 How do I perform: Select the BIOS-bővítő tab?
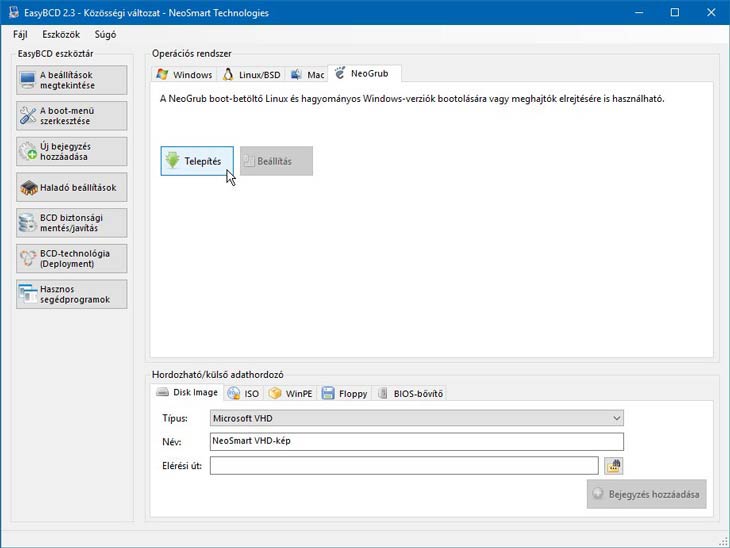(x=411, y=394)
